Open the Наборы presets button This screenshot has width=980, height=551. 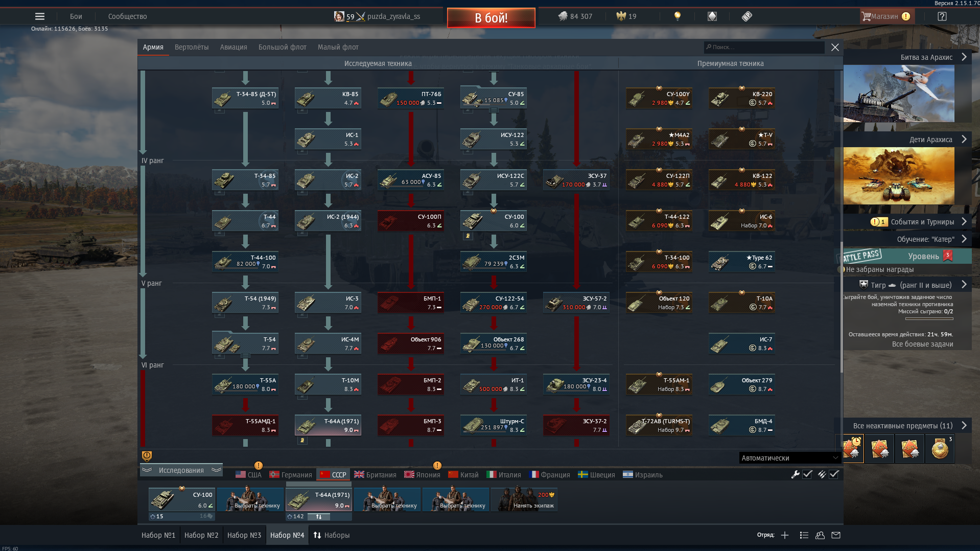tap(332, 535)
